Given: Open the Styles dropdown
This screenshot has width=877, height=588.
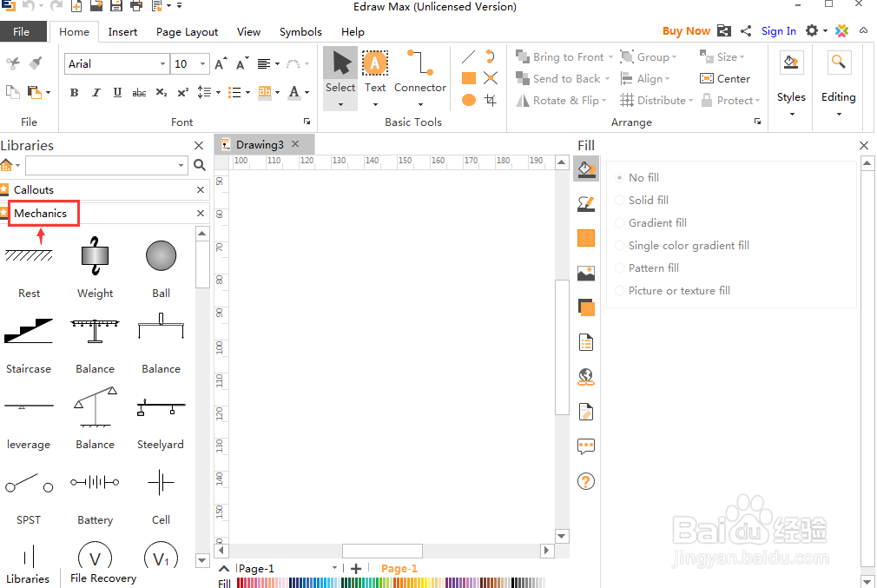Looking at the screenshot, I should click(x=791, y=85).
